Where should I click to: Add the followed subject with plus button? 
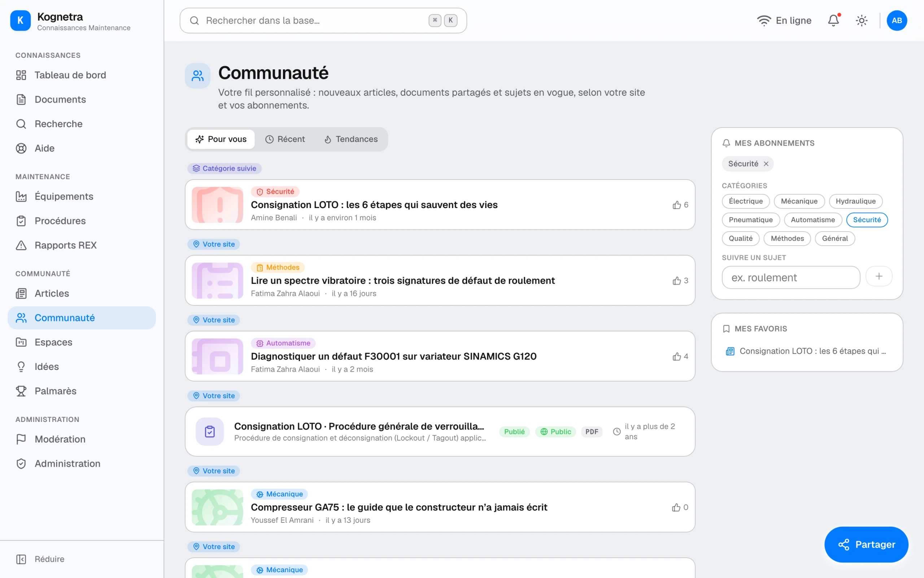tap(879, 276)
